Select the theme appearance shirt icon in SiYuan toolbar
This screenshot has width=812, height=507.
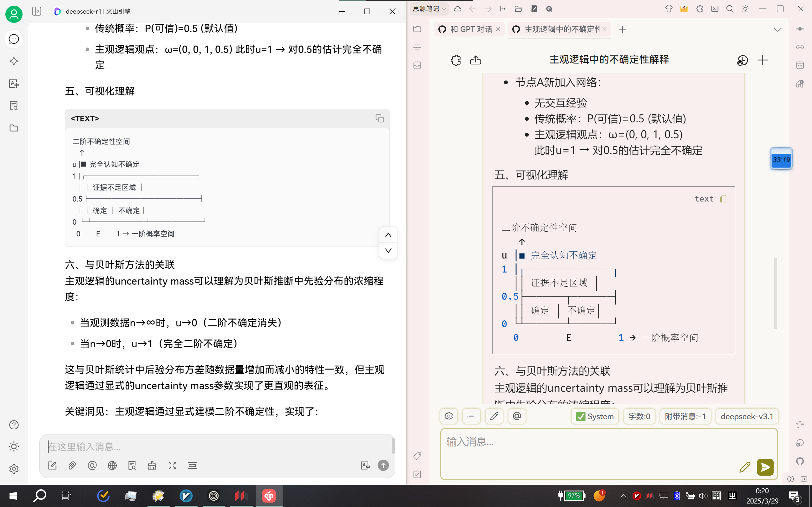(669, 9)
